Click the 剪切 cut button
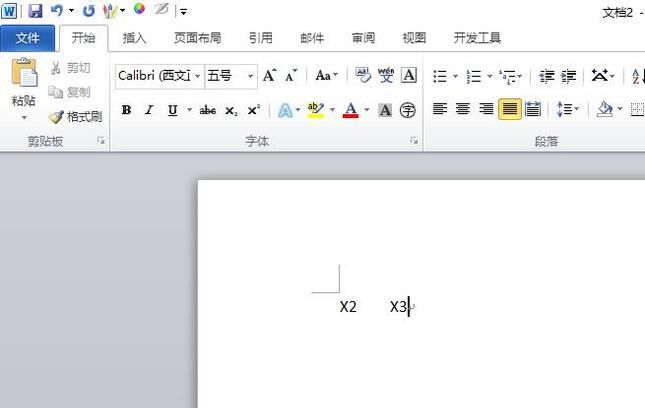The image size is (645, 408). tap(70, 68)
